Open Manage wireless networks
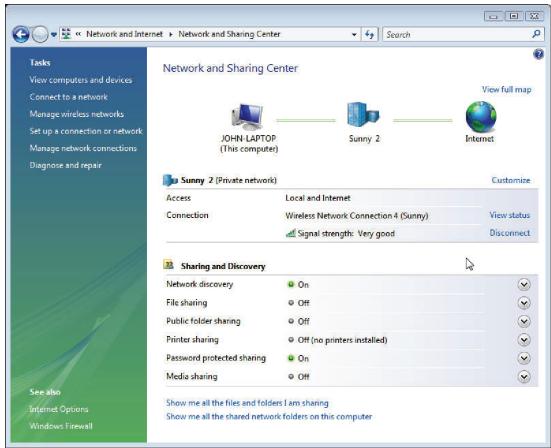This screenshot has height=448, width=551. coord(77,114)
